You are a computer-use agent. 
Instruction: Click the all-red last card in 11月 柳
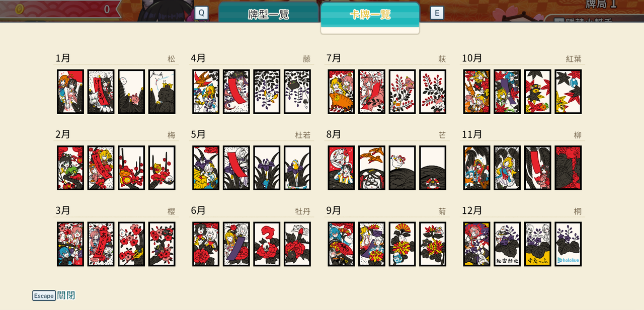tap(568, 168)
